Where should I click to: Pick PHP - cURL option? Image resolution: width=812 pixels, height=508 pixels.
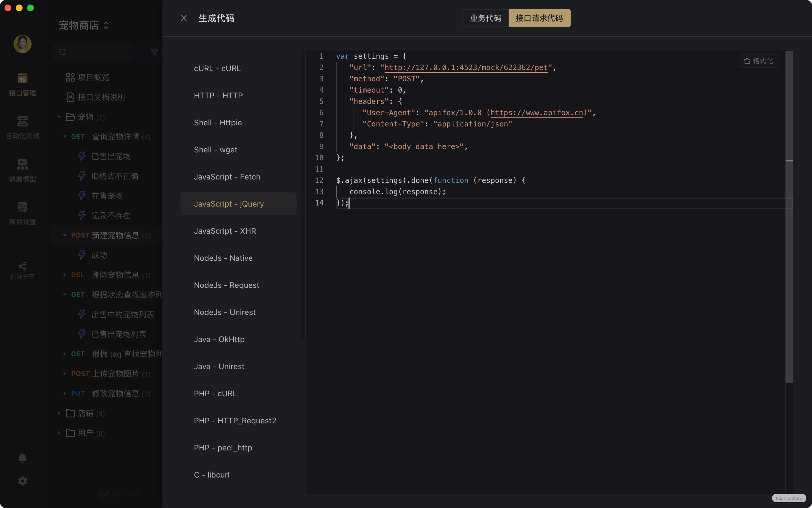click(238, 393)
